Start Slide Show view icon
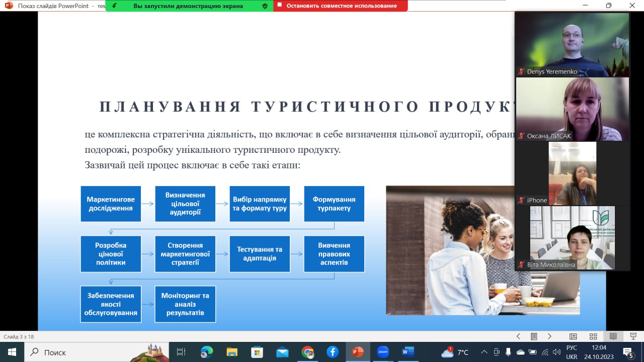This screenshot has width=644, height=362. 632,336
